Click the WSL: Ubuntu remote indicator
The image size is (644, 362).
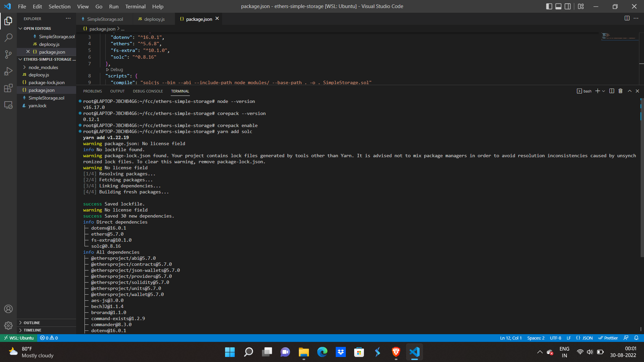19,338
